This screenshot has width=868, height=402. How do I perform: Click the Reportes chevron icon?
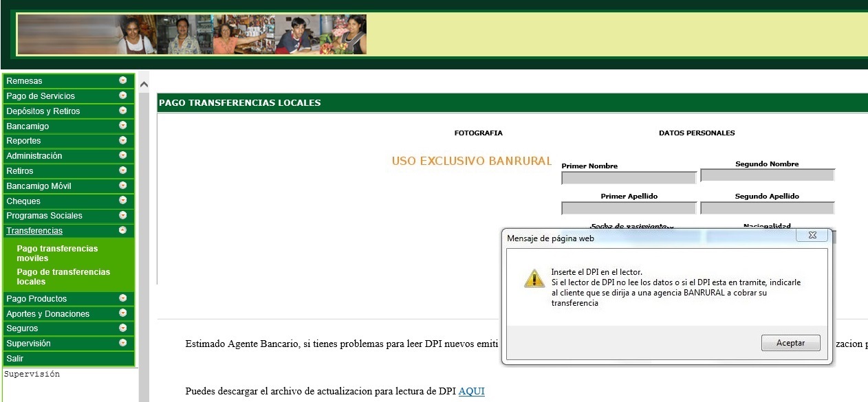click(x=123, y=140)
